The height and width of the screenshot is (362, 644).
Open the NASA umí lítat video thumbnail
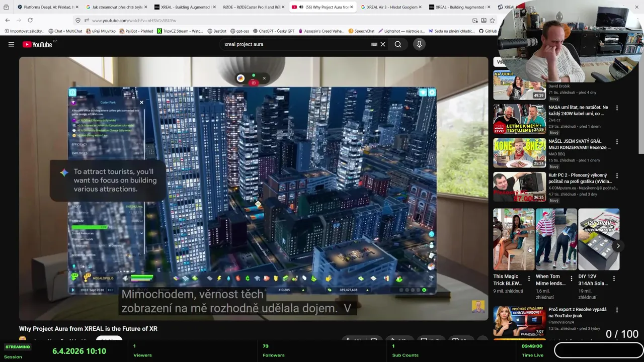[x=519, y=119]
